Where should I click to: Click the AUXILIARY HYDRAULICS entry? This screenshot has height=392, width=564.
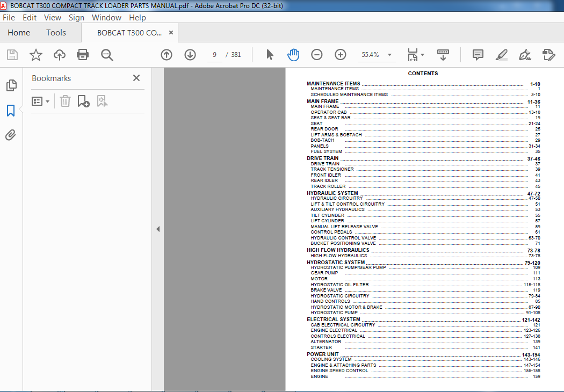click(338, 209)
